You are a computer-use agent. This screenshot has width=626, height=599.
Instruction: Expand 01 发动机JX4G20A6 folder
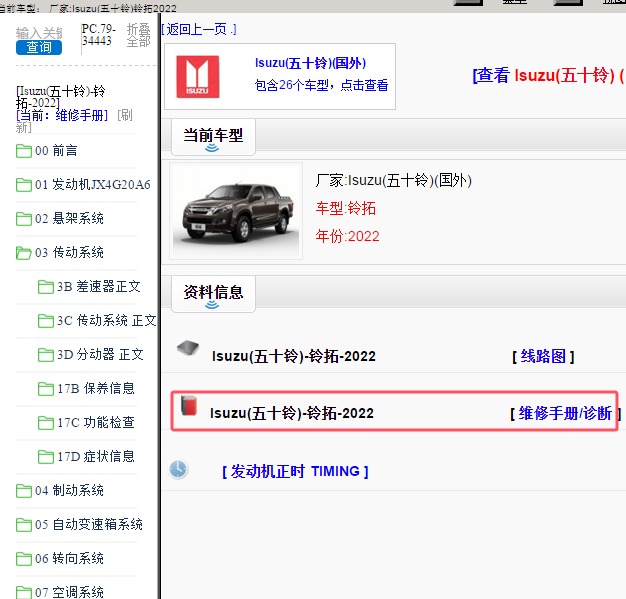tap(93, 184)
